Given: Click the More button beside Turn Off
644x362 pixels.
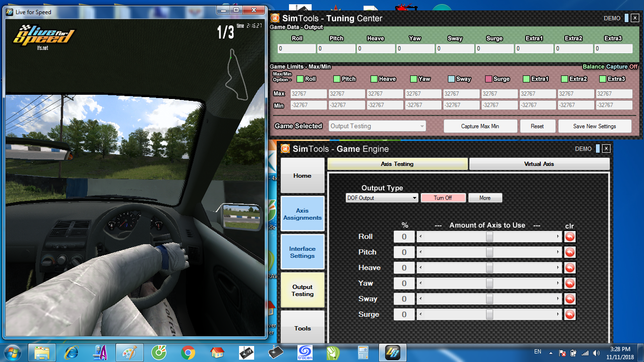Looking at the screenshot, I should tap(485, 198).
